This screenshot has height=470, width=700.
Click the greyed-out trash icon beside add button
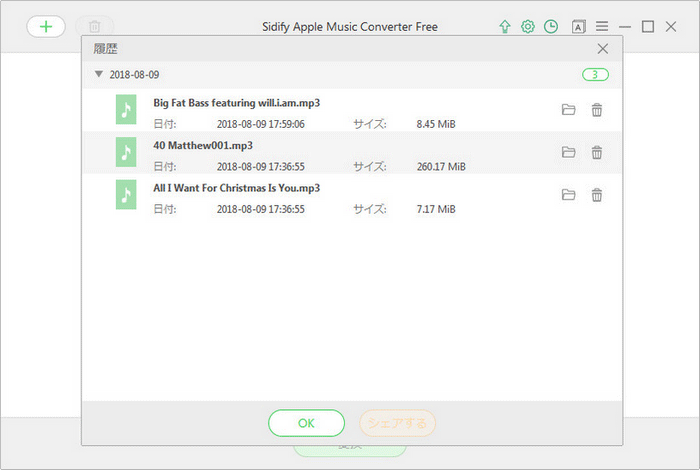pos(94,27)
